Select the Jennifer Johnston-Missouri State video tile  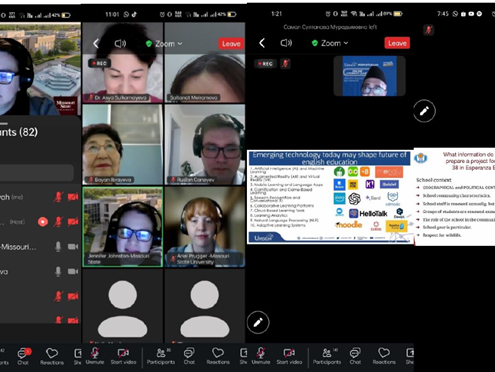coord(123,227)
